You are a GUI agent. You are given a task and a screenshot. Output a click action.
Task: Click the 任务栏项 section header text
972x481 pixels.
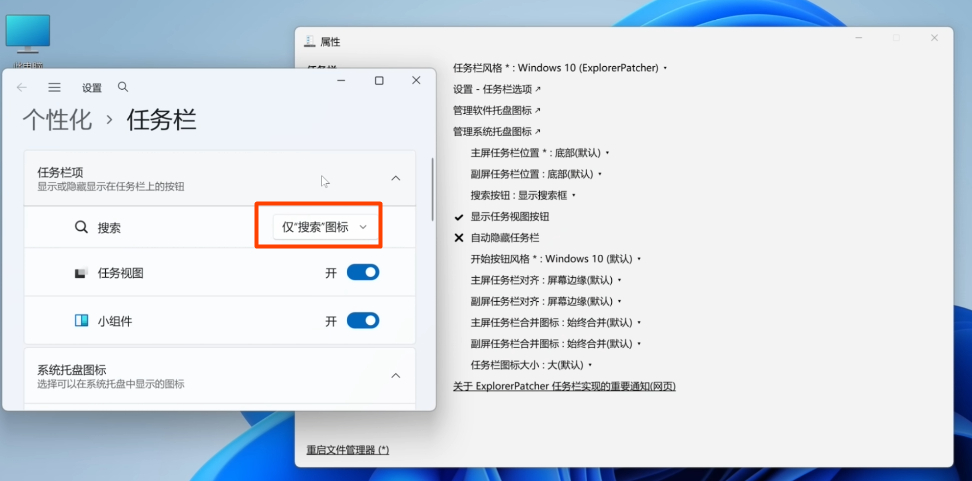(x=60, y=172)
